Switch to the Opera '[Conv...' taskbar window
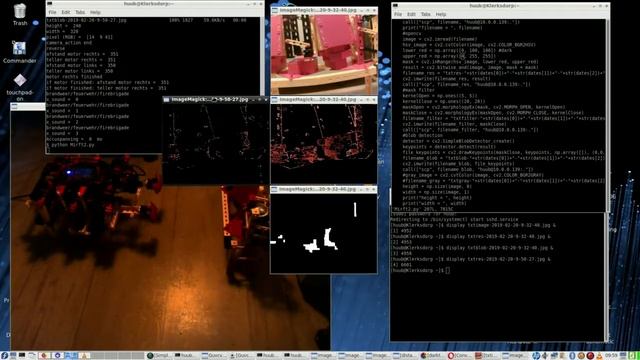The width and height of the screenshot is (640, 360). pyautogui.click(x=461, y=356)
